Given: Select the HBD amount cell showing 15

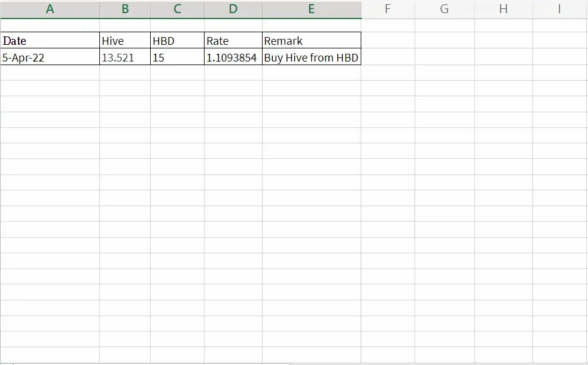Looking at the screenshot, I should [x=178, y=57].
